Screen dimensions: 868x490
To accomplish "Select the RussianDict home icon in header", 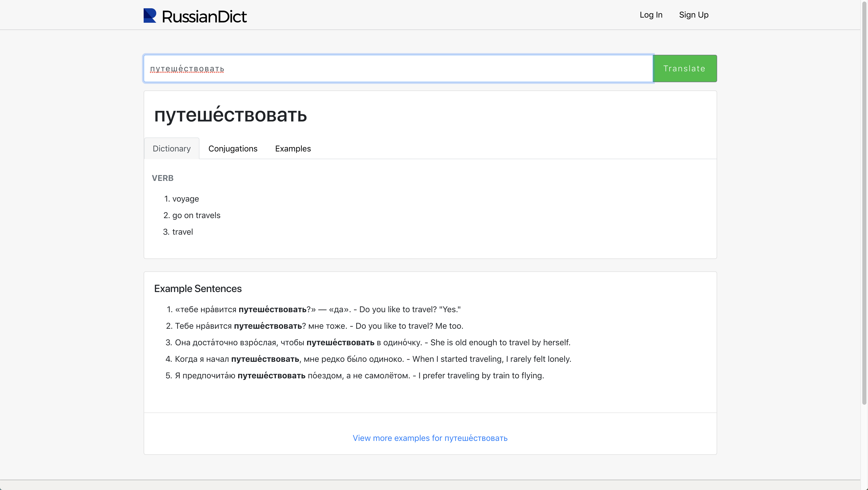I will point(149,15).
